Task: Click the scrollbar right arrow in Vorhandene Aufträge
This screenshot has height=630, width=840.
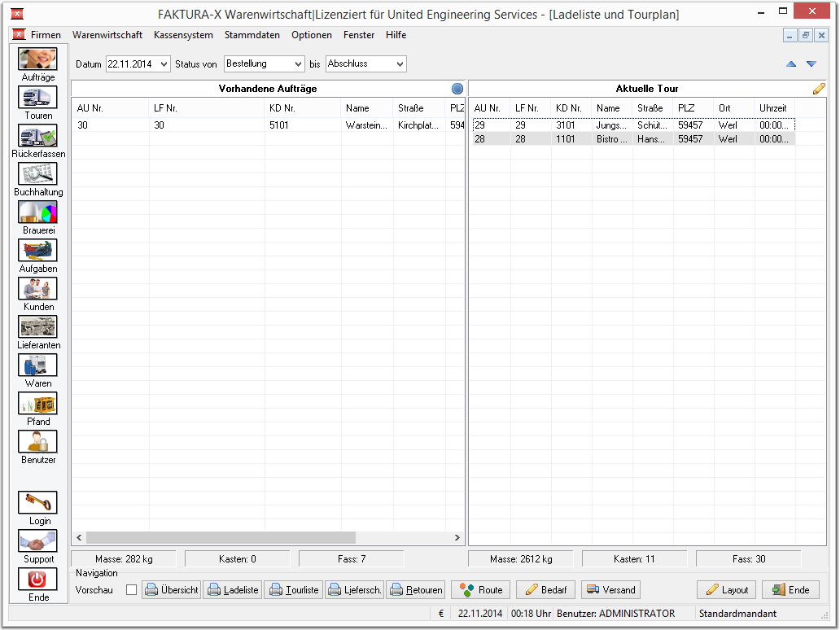Action: (457, 537)
